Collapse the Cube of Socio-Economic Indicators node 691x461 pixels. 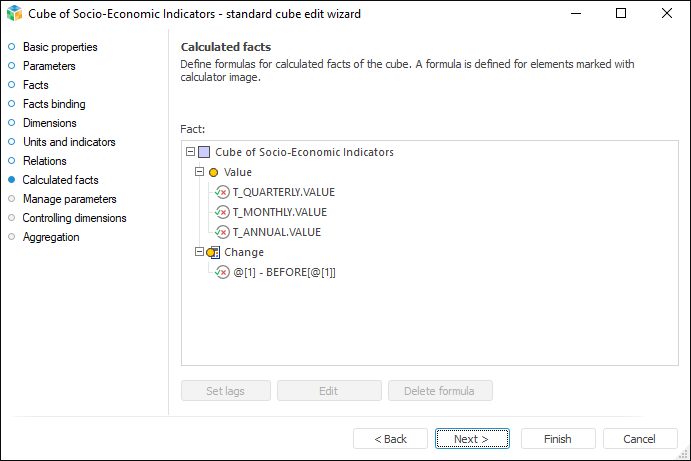tap(190, 153)
